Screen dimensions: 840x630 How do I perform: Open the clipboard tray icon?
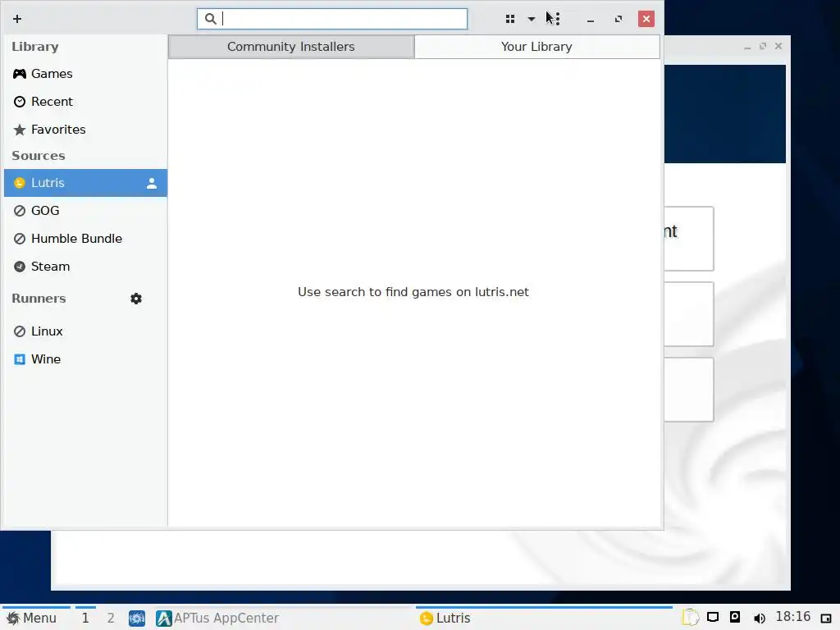[691, 618]
